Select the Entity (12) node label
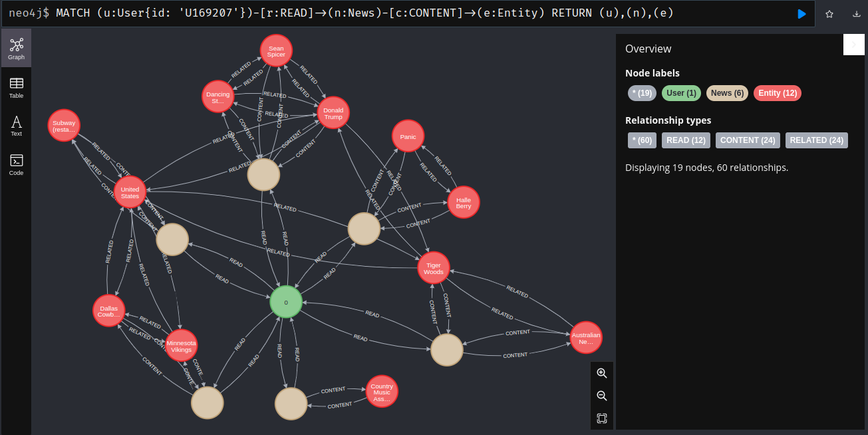The width and height of the screenshot is (868, 435). pos(778,93)
